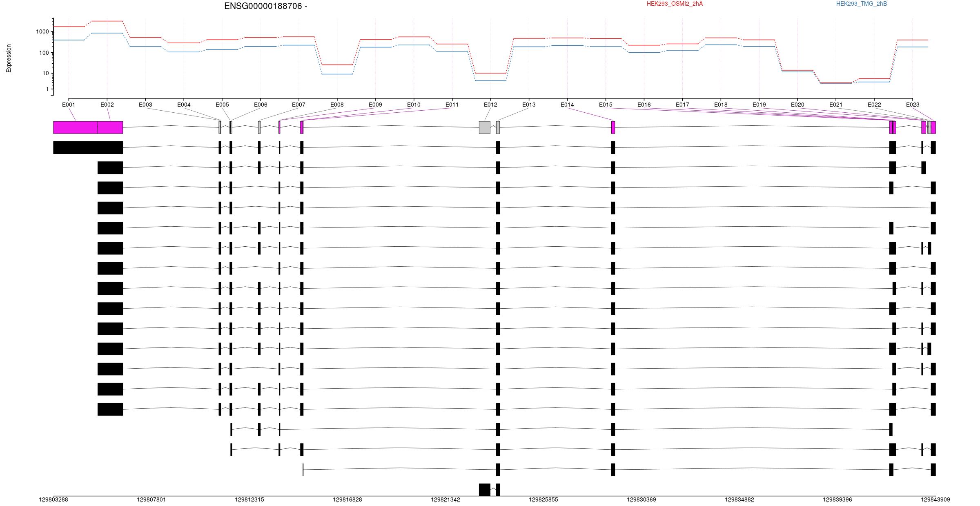
Task: Click the long first exon of top transcript
Action: click(88, 147)
